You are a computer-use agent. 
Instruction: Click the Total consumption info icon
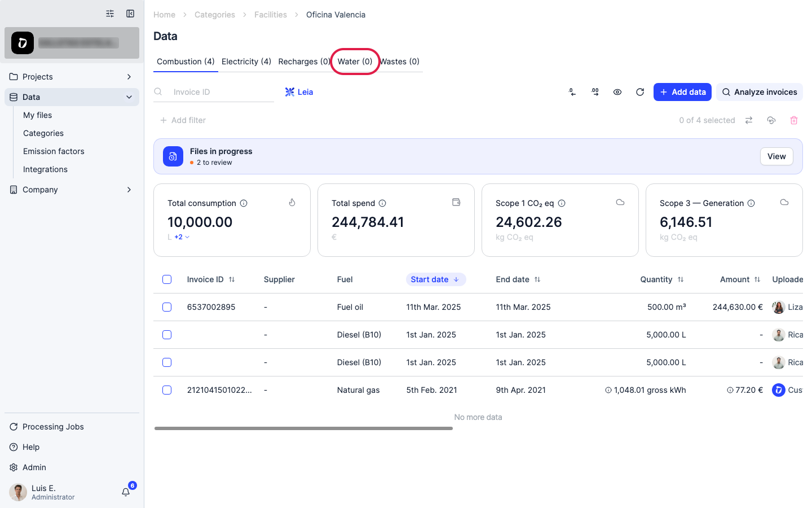pos(244,203)
